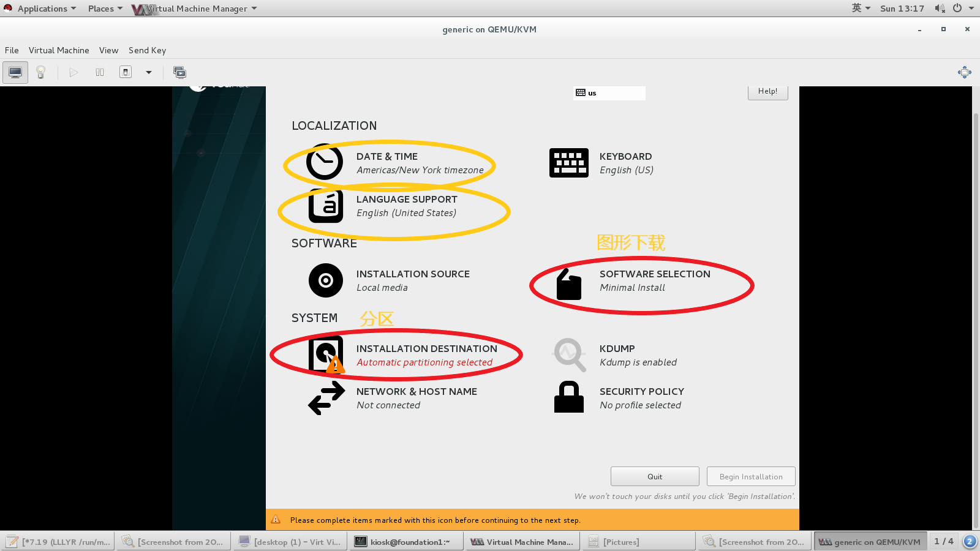This screenshot has width=980, height=551.
Task: Open the Places menu
Action: [105, 9]
